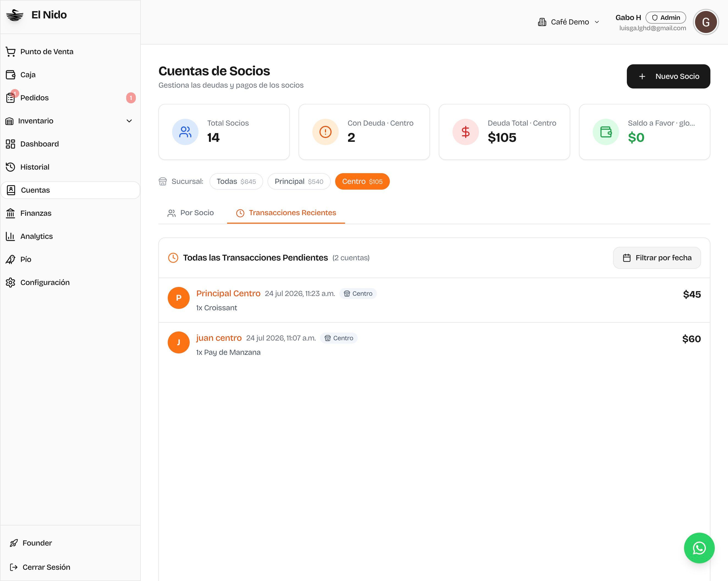Click the Total Socios users icon
This screenshot has width=728, height=581.
[185, 132]
